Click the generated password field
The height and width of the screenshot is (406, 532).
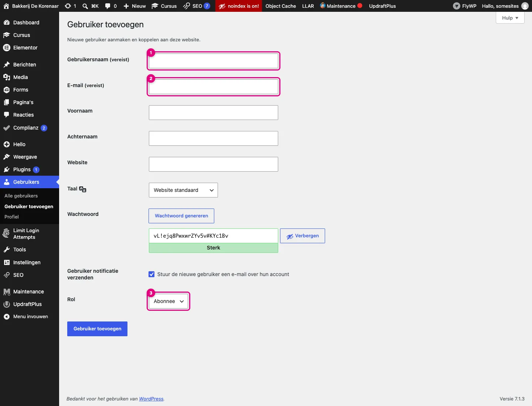[214, 236]
